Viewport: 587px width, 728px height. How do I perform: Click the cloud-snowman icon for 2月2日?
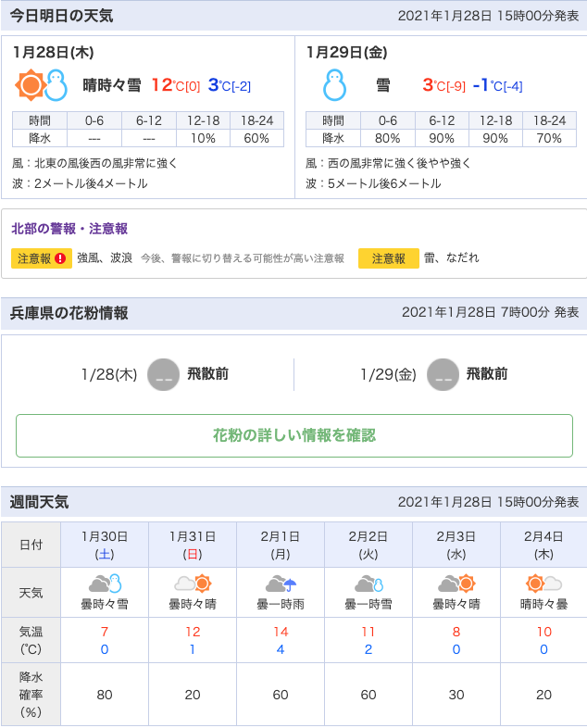point(368,584)
